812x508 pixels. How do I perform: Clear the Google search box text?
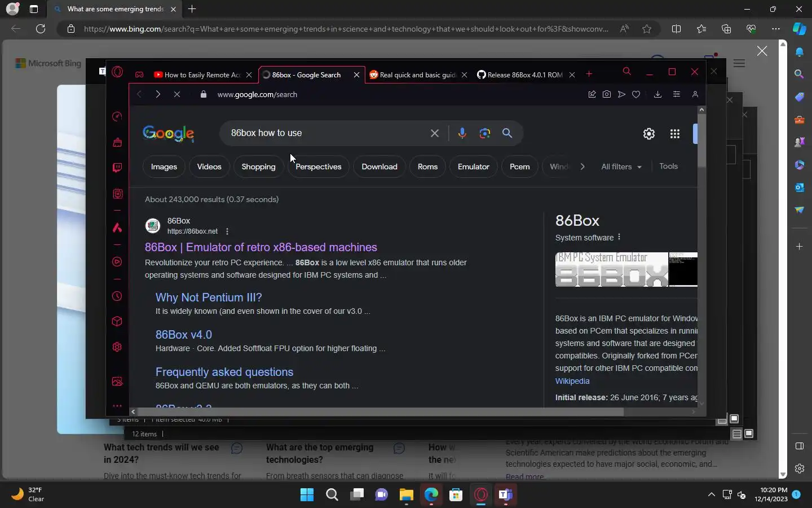click(x=435, y=133)
